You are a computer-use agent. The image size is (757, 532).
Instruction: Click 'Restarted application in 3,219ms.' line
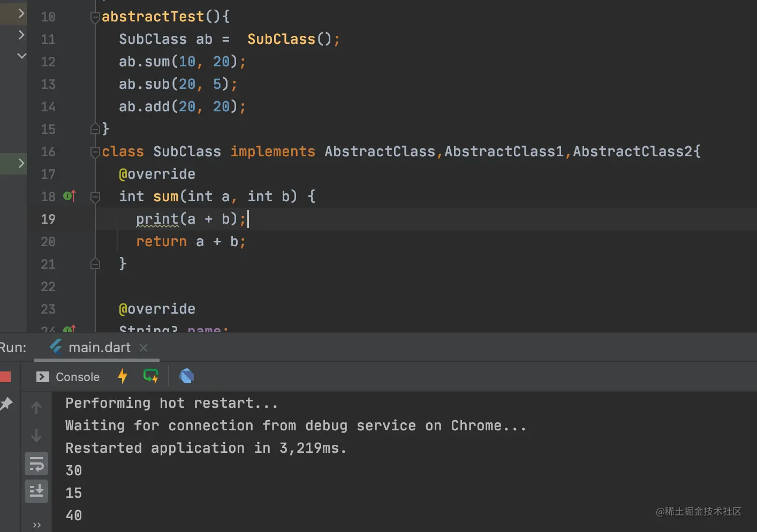pyautogui.click(x=206, y=448)
